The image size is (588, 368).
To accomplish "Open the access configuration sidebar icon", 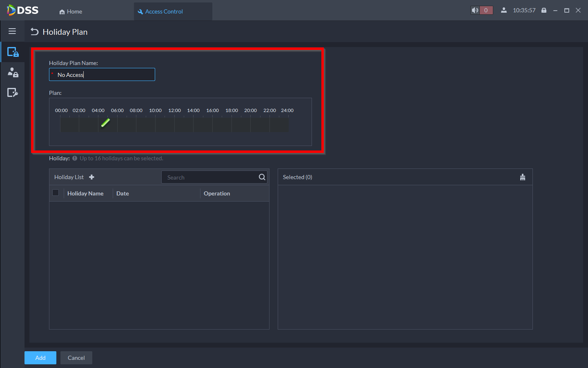I will [13, 93].
